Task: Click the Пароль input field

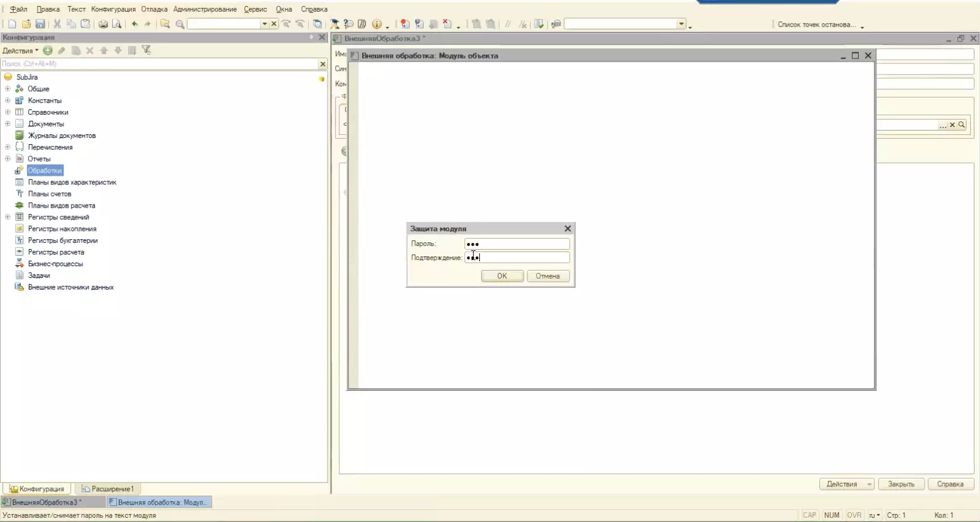Action: pyautogui.click(x=517, y=244)
